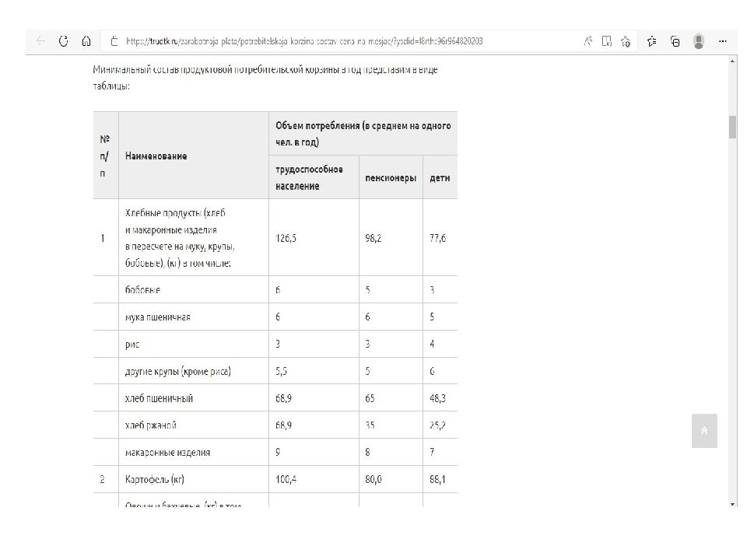Image resolution: width=747 pixels, height=560 pixels.
Task: Select the 'дети' column header
Action: (440, 178)
